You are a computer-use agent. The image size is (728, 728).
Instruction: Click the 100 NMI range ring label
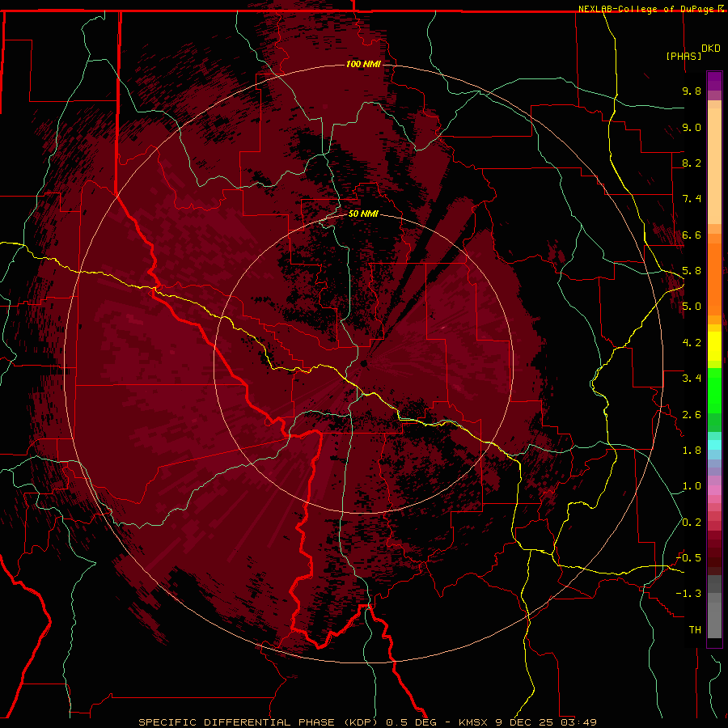pos(363,64)
